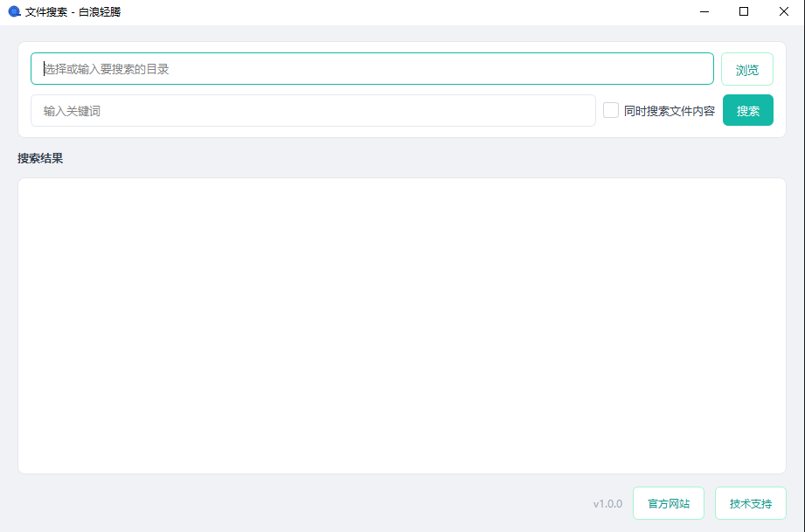Enable the 同时搜索文件内容 checkbox

[611, 111]
